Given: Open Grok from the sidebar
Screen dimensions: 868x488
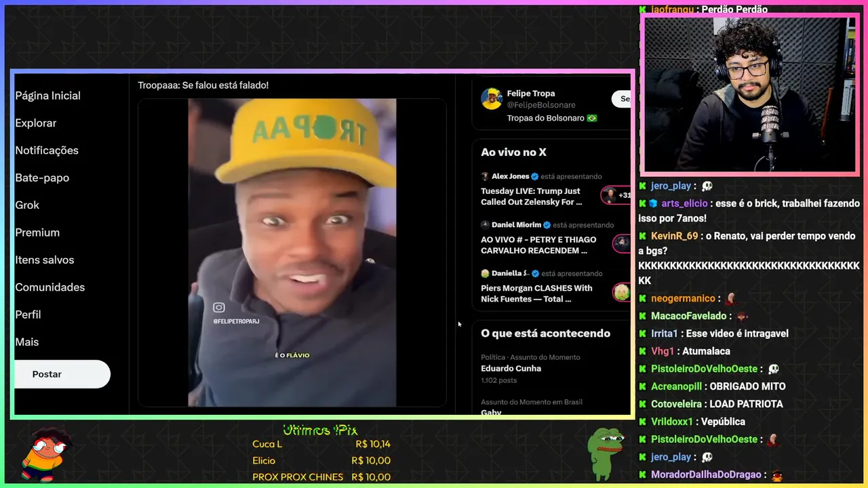Looking at the screenshot, I should point(27,205).
